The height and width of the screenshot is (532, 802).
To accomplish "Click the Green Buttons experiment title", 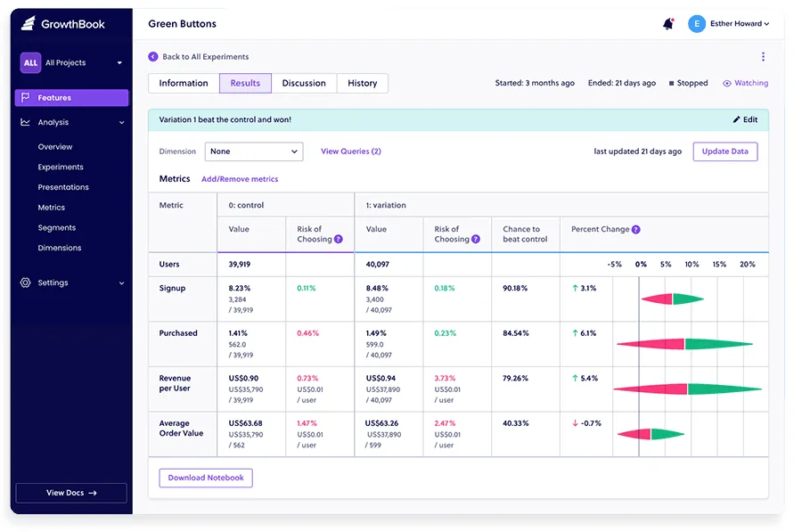I will [182, 23].
